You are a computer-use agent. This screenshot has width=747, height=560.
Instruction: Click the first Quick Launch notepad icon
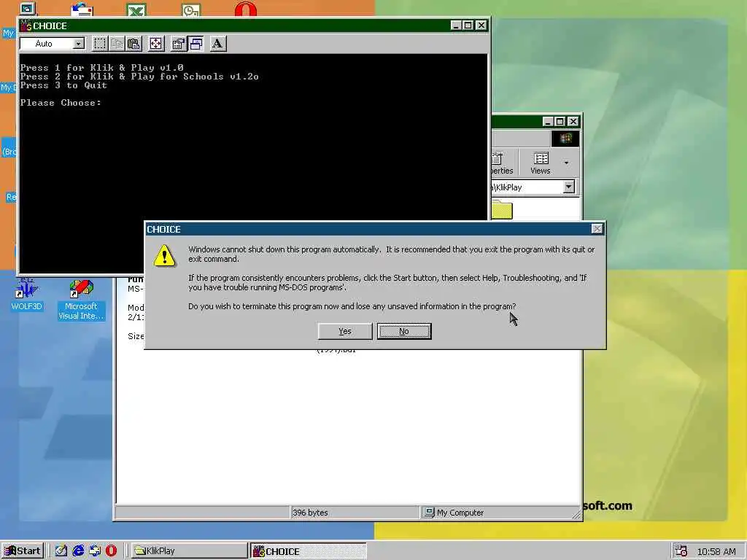(x=61, y=551)
